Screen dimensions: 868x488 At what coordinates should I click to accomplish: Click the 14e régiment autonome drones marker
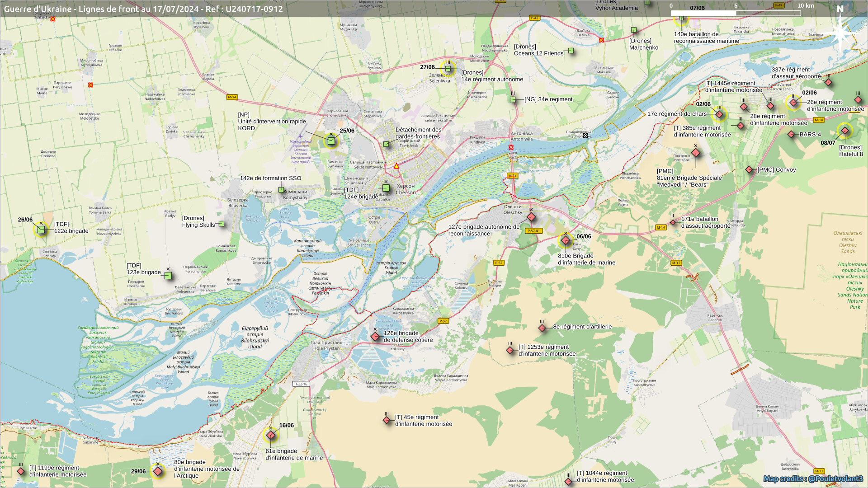448,69
